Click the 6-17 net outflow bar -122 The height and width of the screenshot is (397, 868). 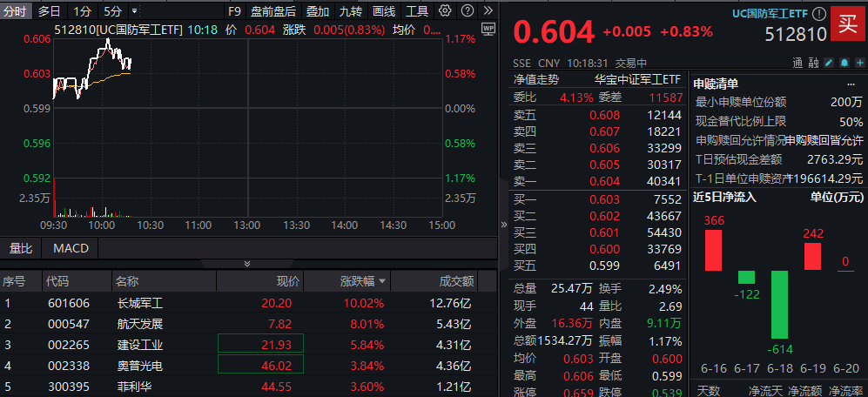pos(746,278)
